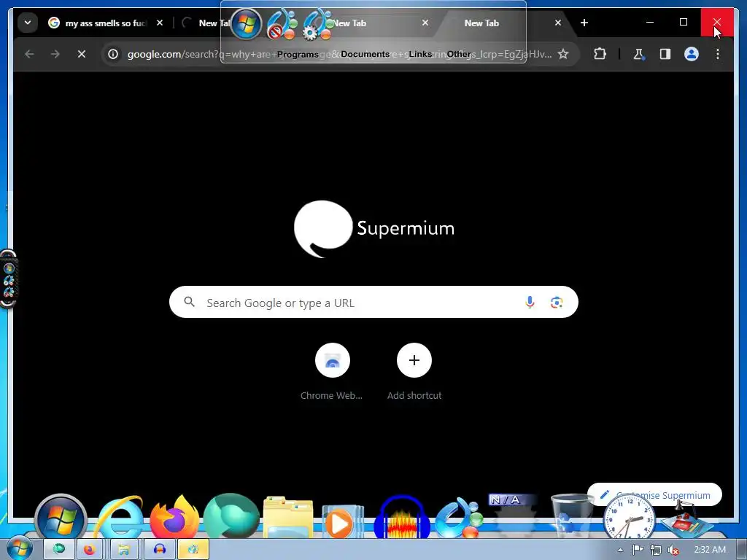Image resolution: width=747 pixels, height=560 pixels.
Task: Open the folder icon in the dock
Action: point(288,518)
